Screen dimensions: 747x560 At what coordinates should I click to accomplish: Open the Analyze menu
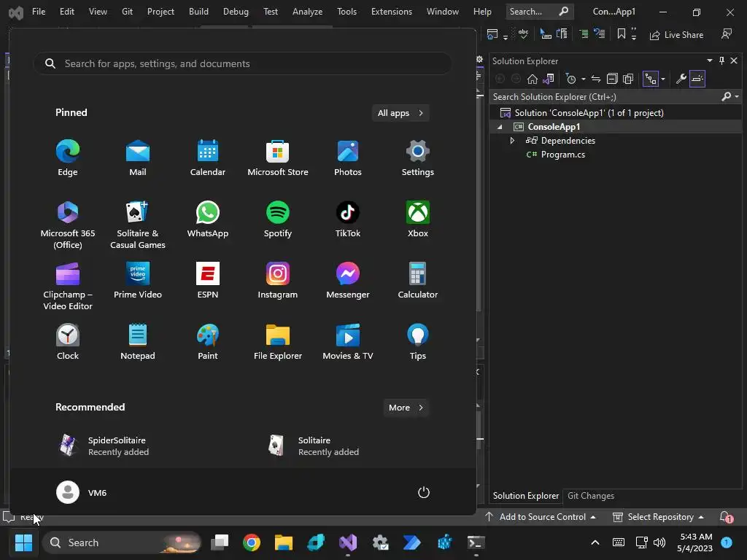pos(307,12)
